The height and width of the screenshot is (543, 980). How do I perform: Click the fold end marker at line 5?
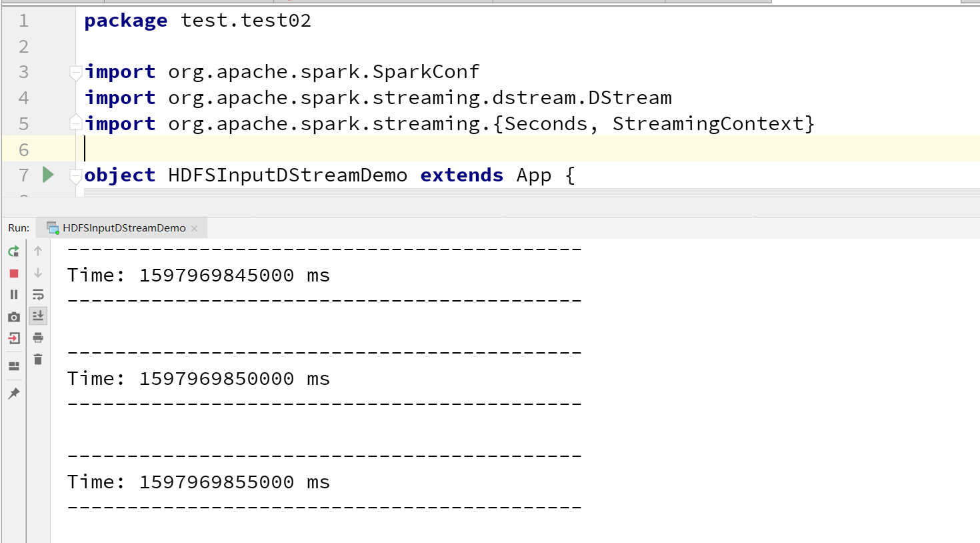coord(75,123)
